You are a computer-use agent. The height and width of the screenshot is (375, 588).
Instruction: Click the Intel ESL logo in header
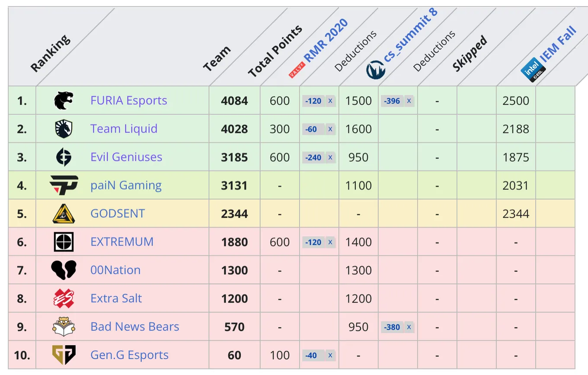(533, 69)
